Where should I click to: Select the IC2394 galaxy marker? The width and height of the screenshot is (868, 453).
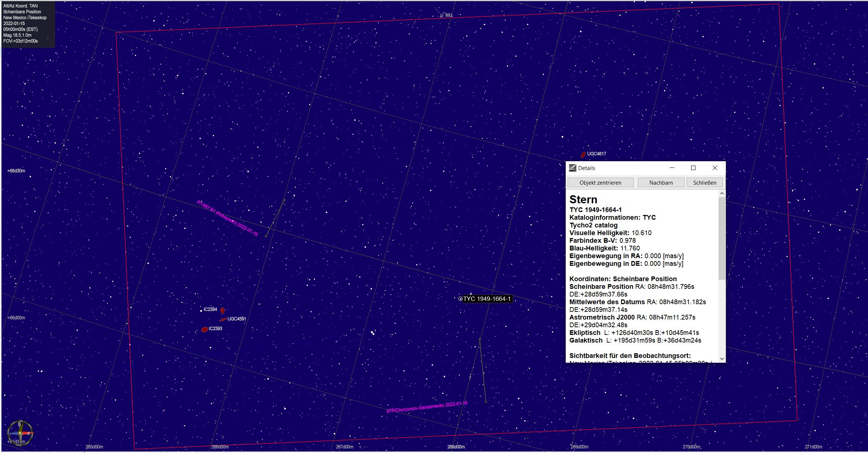tap(222, 310)
